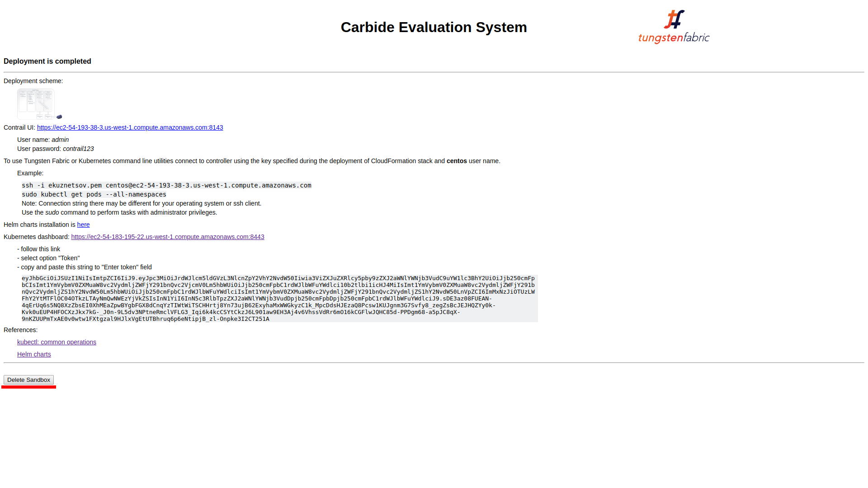Open the Contrail UI link on port 8143
The width and height of the screenshot is (868, 488).
tap(130, 127)
